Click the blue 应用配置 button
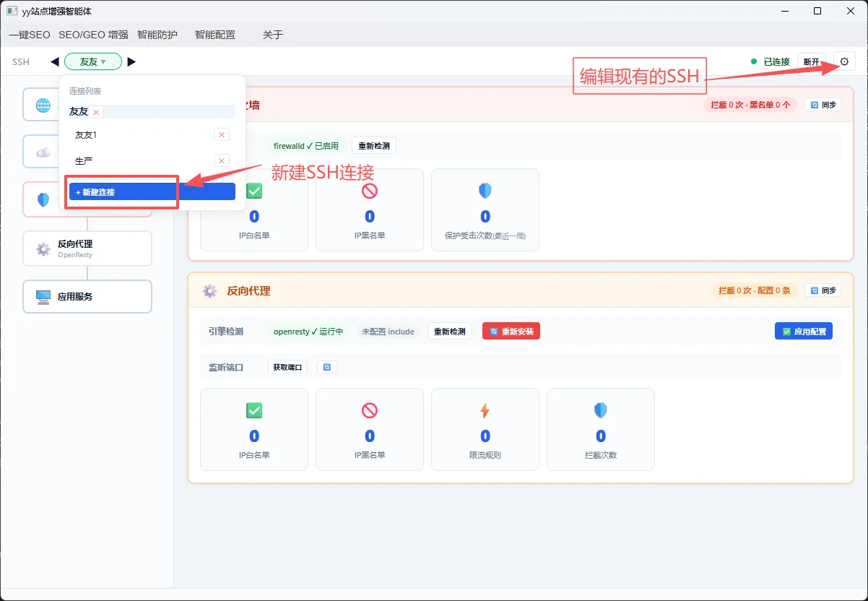This screenshot has height=601, width=868. [x=804, y=332]
